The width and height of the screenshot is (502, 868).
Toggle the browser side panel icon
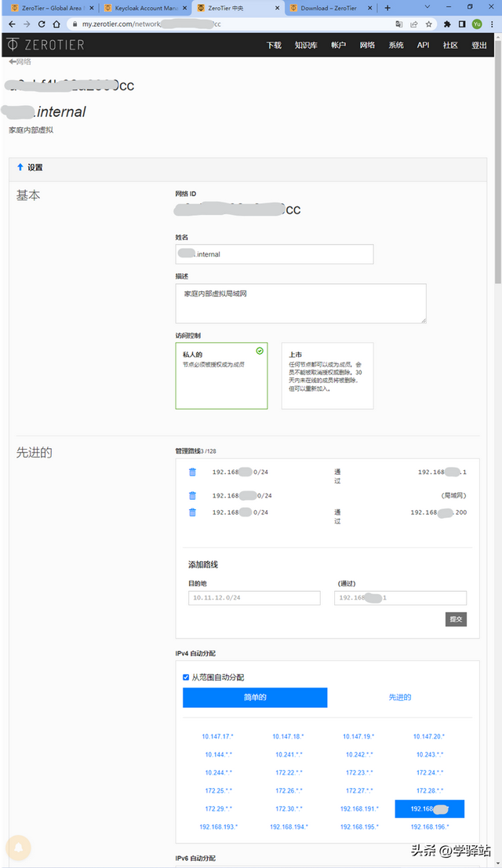pos(462,24)
